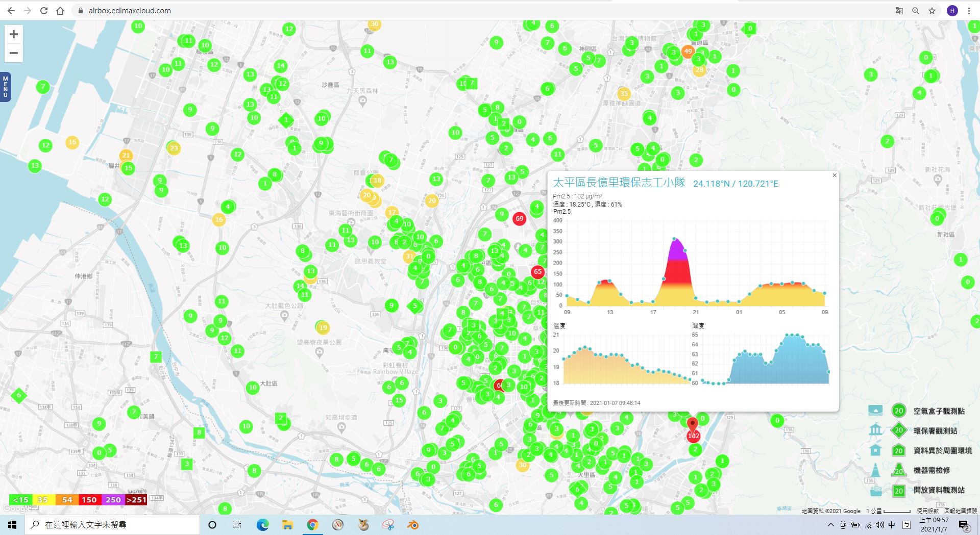Select the red 65 PM2.5 marker

(x=537, y=272)
